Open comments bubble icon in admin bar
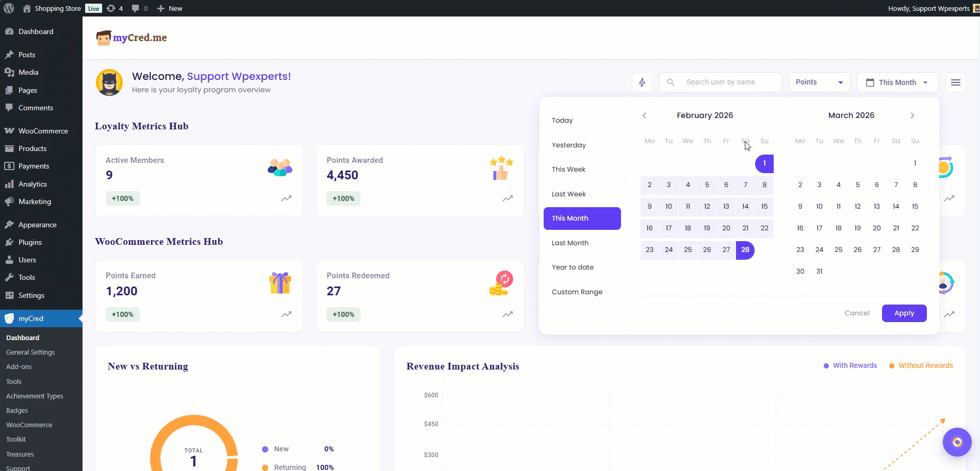 click(139, 8)
